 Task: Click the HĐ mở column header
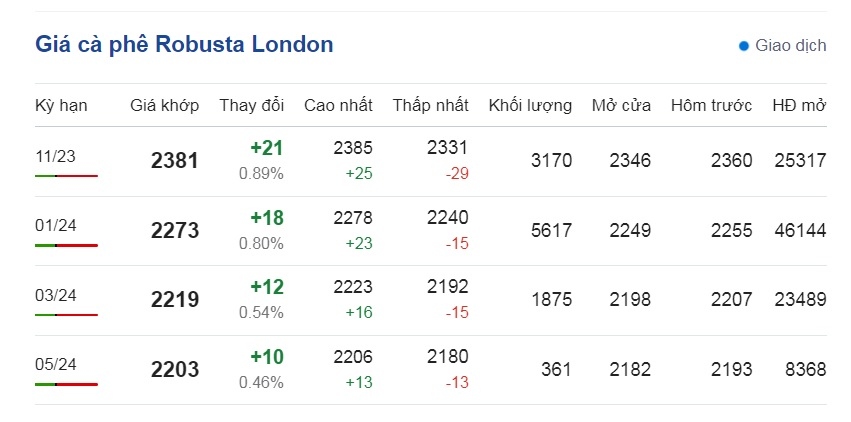tap(799, 105)
